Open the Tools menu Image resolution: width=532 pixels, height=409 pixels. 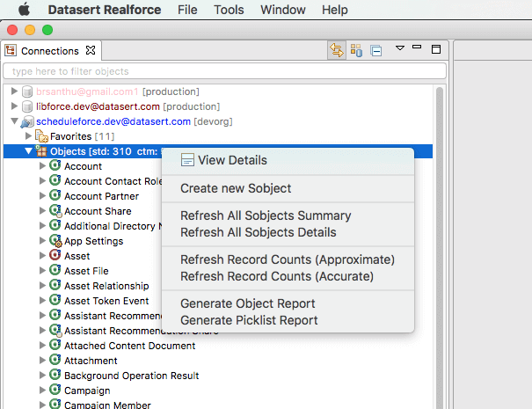click(229, 10)
